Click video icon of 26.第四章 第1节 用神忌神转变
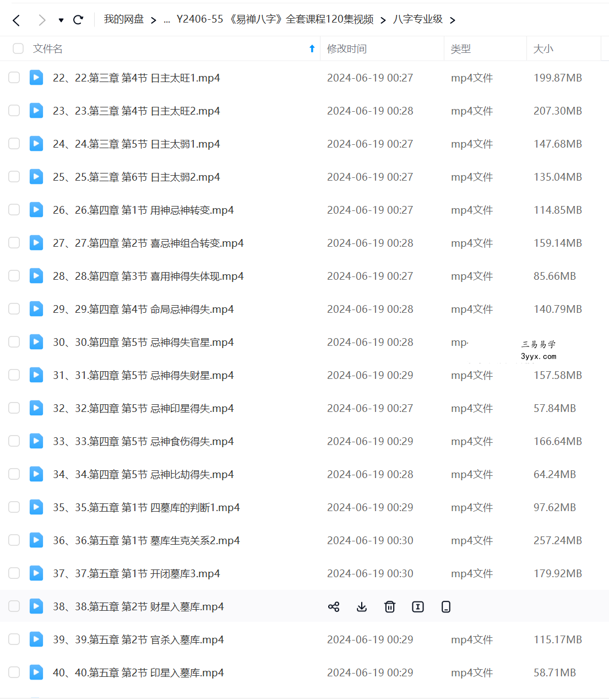This screenshot has width=609, height=700. (x=36, y=210)
